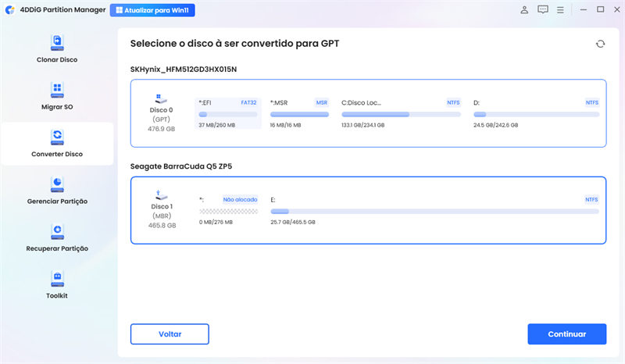625x364 pixels.
Task: Select the Recuperar Partição icon
Action: tap(57, 232)
